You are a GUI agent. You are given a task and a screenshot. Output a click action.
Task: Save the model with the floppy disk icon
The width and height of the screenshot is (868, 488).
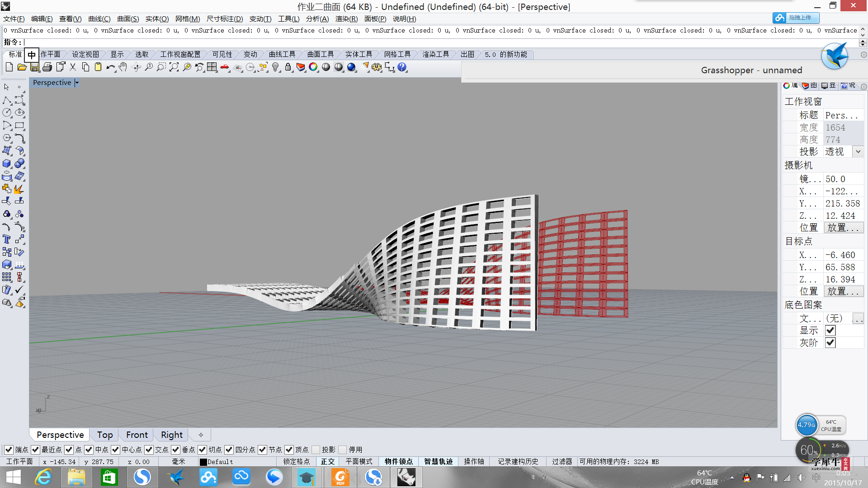tap(34, 67)
